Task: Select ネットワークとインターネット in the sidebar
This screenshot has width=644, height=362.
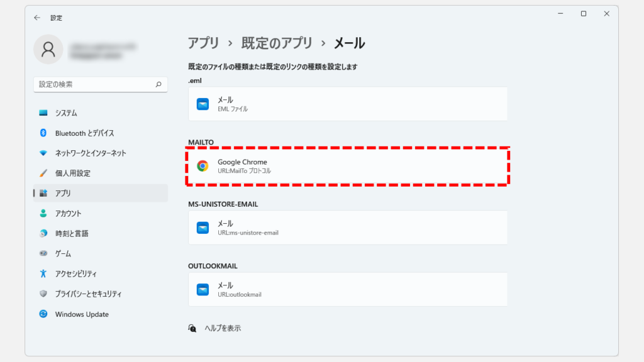Action: click(91, 153)
